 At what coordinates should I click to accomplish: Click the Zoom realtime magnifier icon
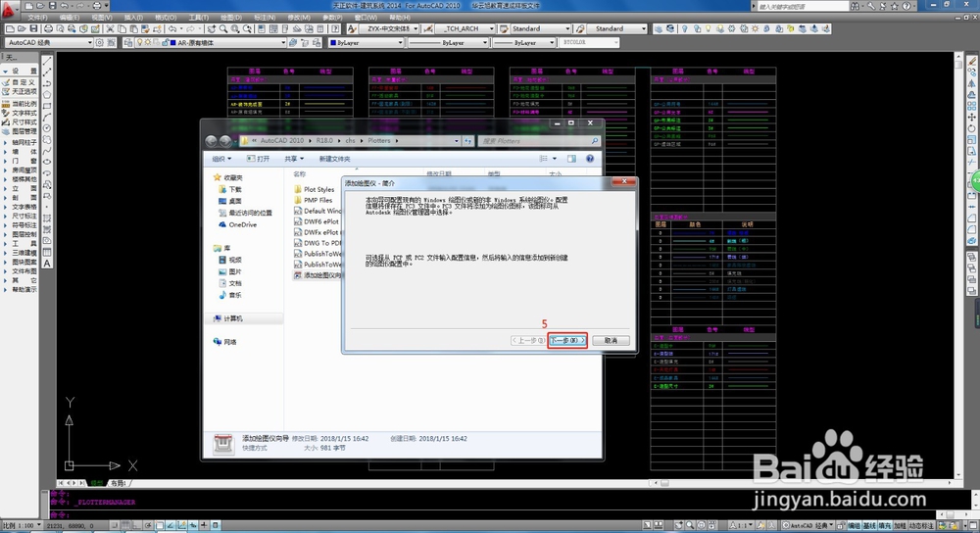click(223, 28)
